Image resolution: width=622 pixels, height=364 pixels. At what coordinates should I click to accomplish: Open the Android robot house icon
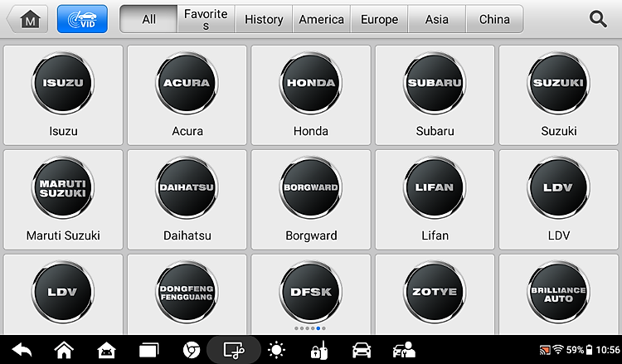pyautogui.click(x=106, y=350)
